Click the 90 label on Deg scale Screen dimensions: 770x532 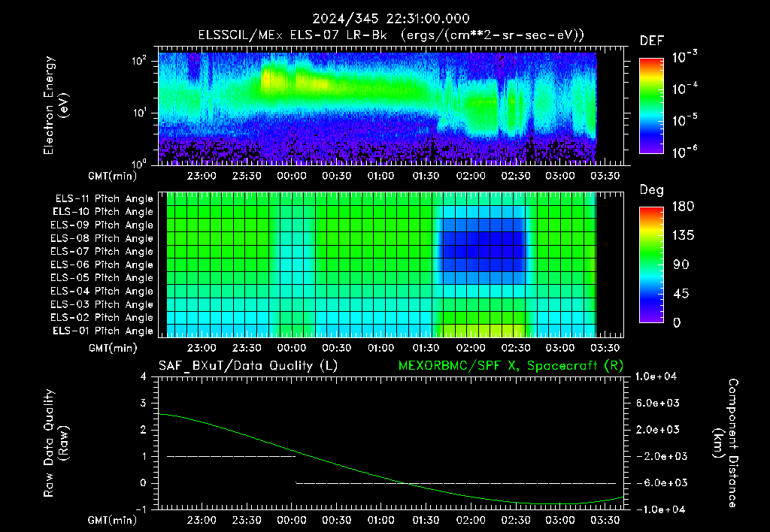pos(681,265)
